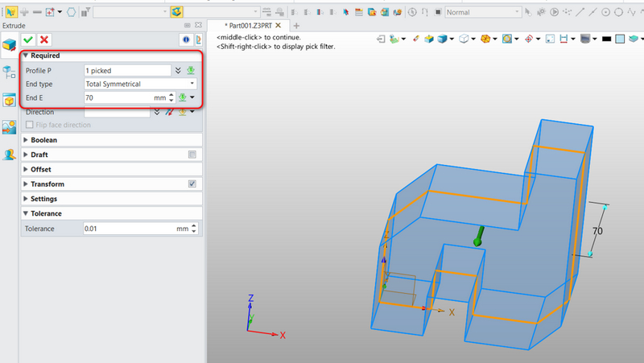Open the empty filter combo box
Viewport: 644px width, 363px height.
point(130,12)
